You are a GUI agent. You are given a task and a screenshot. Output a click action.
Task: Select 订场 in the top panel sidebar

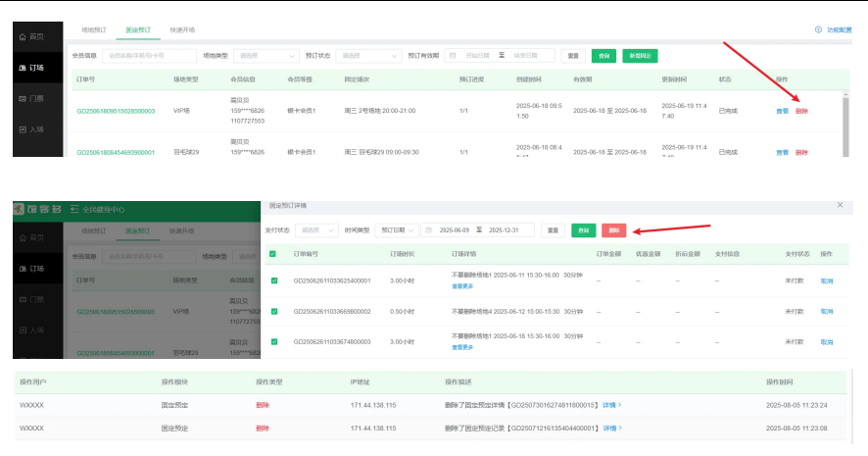37,68
